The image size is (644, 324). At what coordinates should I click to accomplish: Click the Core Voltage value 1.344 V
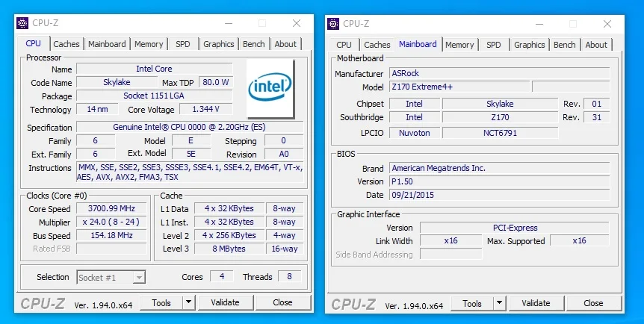[x=205, y=109]
